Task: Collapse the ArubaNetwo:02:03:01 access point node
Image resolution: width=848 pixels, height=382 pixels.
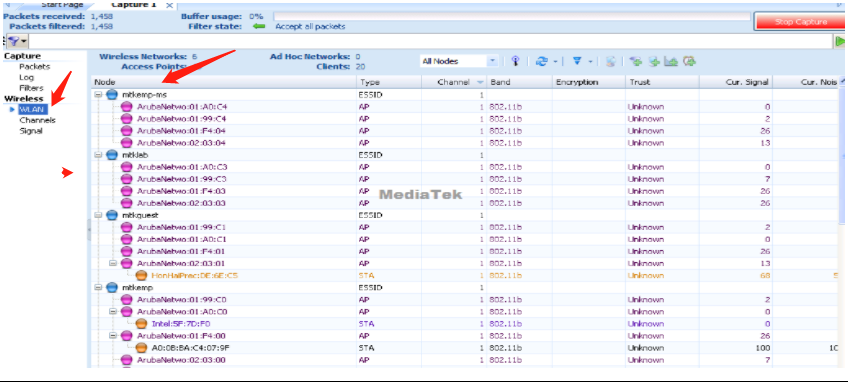Action: tap(112, 264)
